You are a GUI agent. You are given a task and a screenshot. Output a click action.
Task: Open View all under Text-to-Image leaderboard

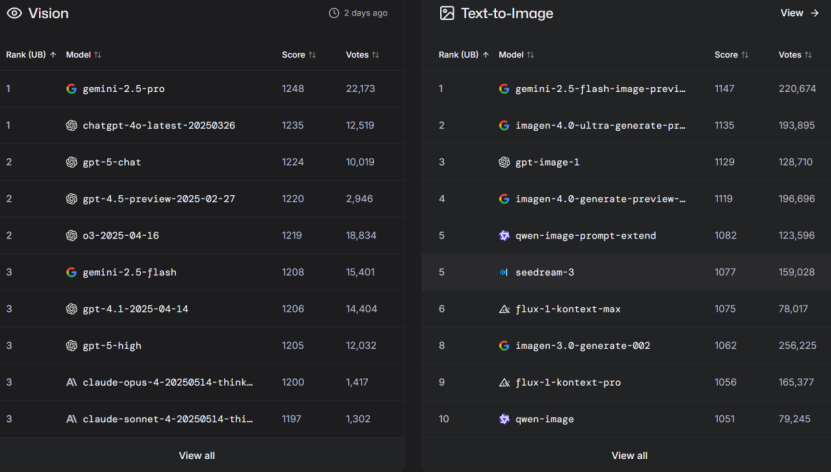[x=629, y=455]
